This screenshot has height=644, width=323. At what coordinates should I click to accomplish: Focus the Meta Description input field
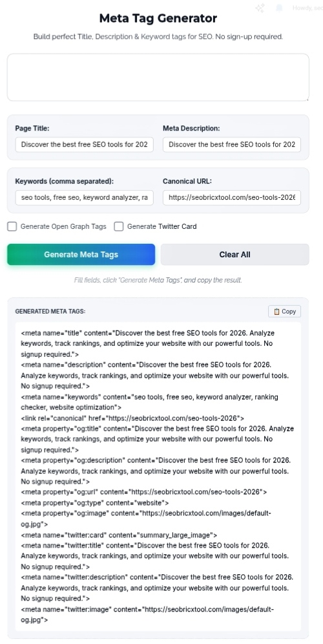[x=232, y=145]
